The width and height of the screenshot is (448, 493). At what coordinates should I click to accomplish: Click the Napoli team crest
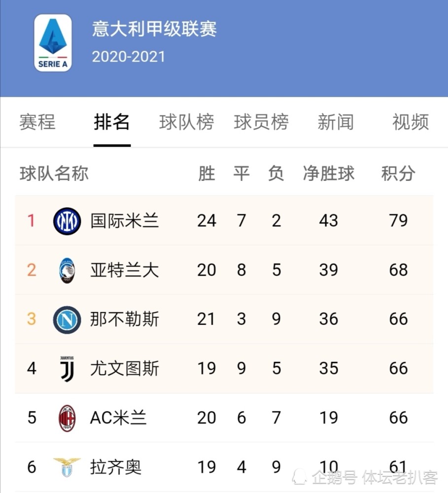67,320
